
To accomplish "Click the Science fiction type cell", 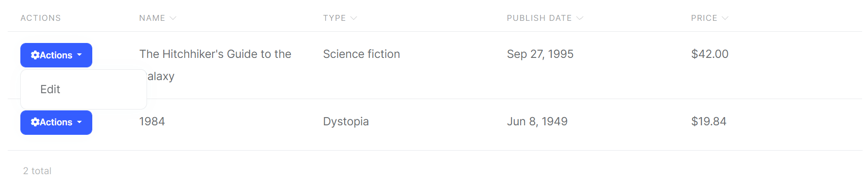I will 361,54.
